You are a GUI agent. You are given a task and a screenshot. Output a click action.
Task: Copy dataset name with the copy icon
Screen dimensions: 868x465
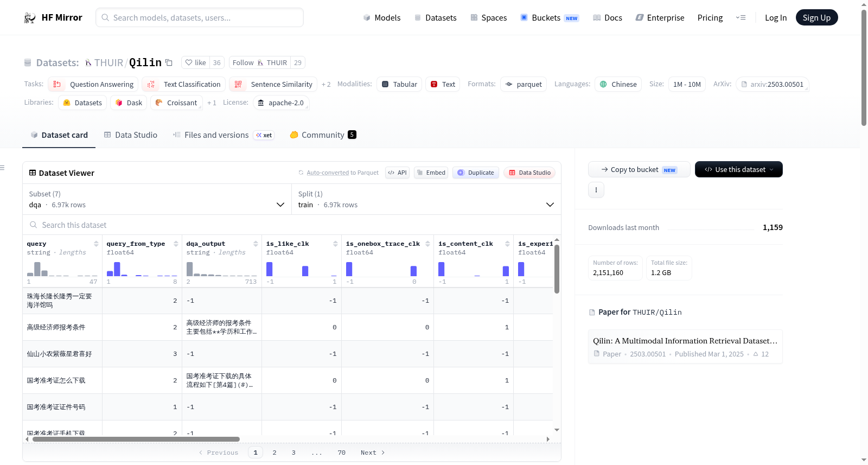tap(169, 62)
